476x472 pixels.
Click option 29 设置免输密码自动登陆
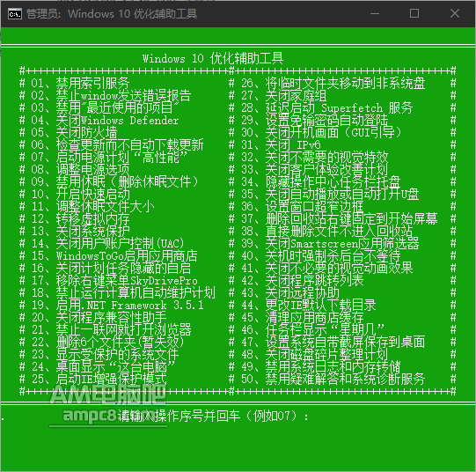pos(314,121)
